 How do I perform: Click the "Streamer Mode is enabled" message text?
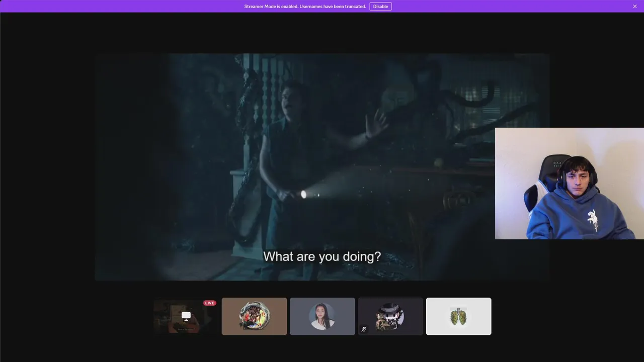point(305,7)
